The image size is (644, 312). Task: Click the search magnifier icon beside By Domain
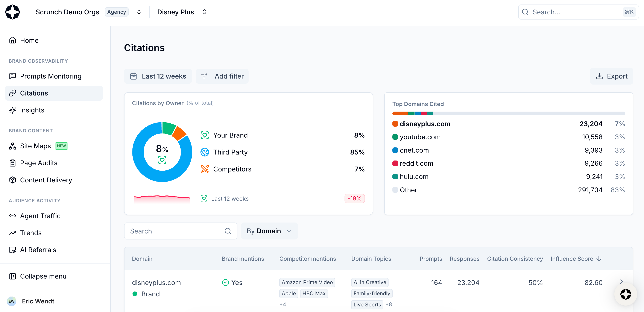pos(228,231)
